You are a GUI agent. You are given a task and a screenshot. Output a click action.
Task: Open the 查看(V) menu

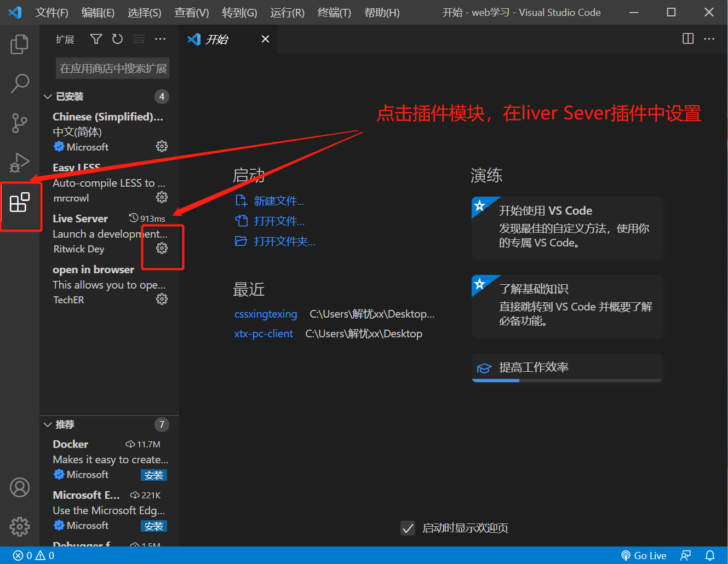(192, 13)
